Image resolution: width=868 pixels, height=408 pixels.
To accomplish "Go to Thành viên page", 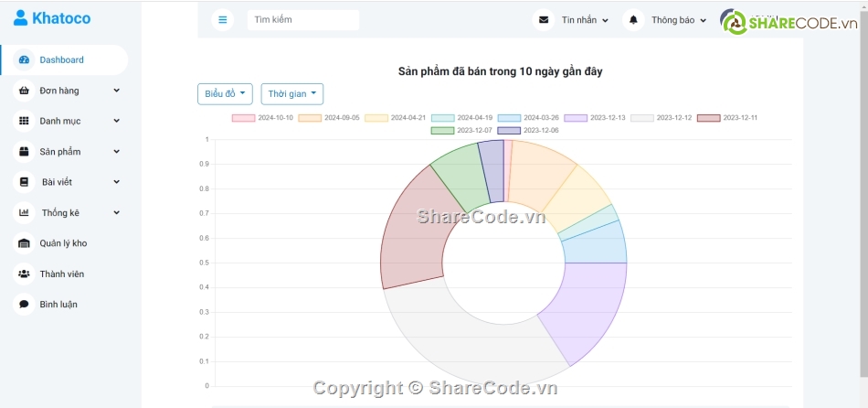I will [62, 274].
